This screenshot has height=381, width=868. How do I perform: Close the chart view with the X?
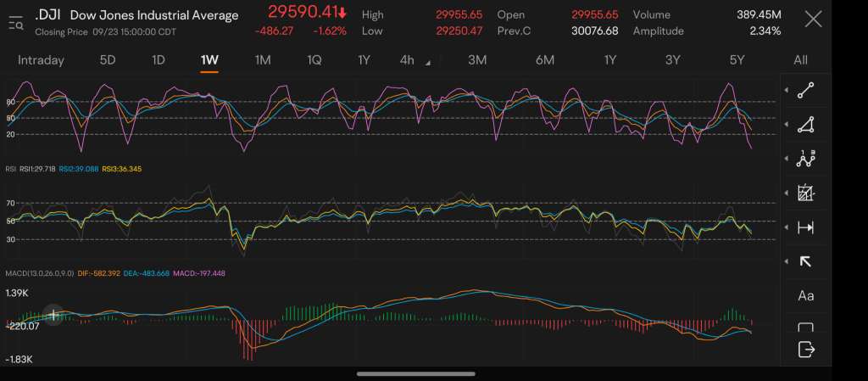point(813,20)
